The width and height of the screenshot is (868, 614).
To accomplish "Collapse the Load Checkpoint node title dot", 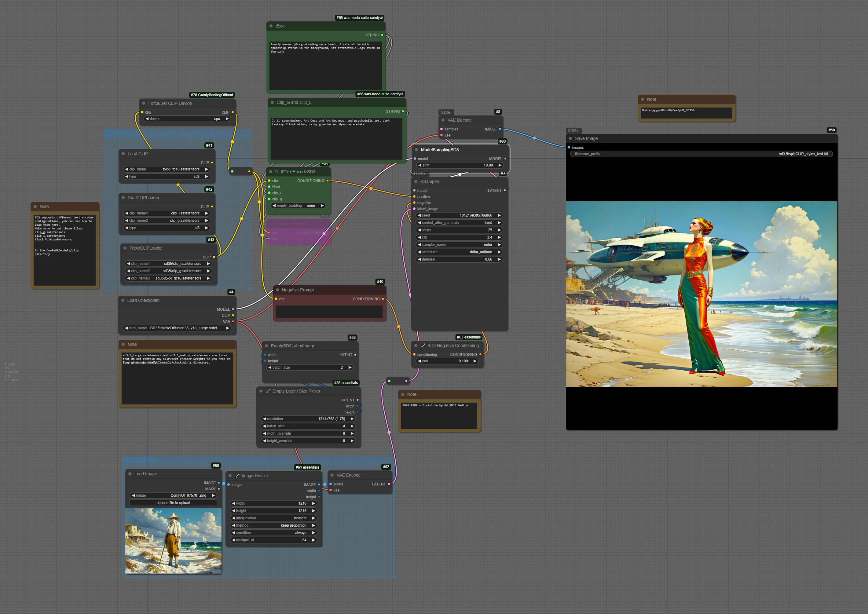I will (123, 301).
